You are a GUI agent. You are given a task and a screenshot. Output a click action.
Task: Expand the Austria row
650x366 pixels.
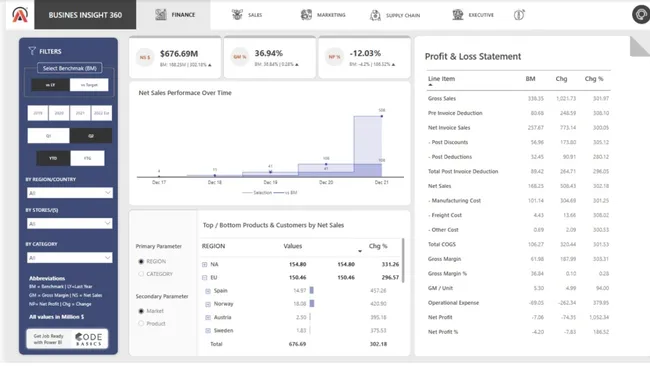click(208, 318)
